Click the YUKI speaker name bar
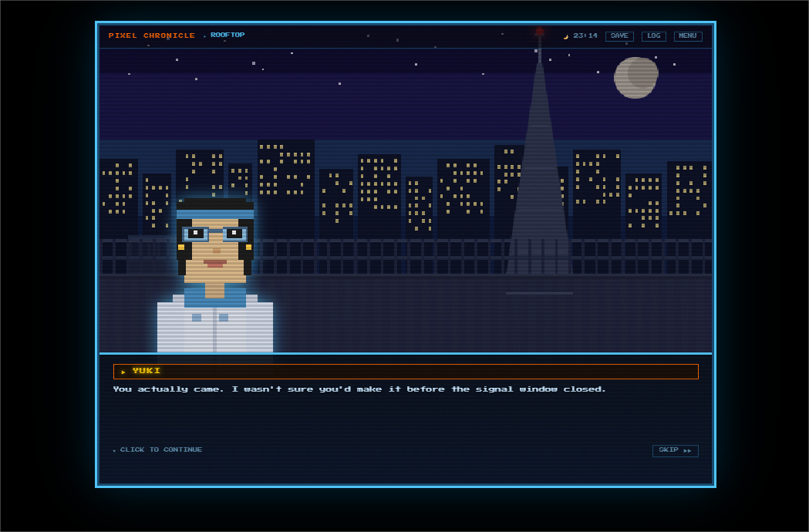This screenshot has width=809, height=532. (x=406, y=372)
